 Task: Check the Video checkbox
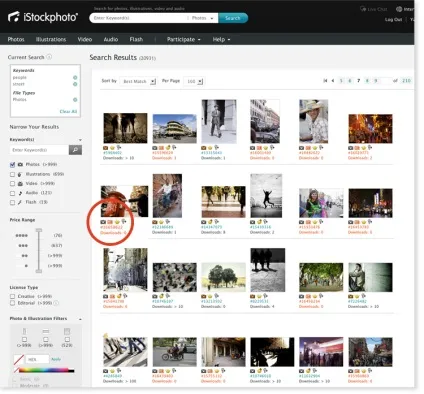[12, 184]
